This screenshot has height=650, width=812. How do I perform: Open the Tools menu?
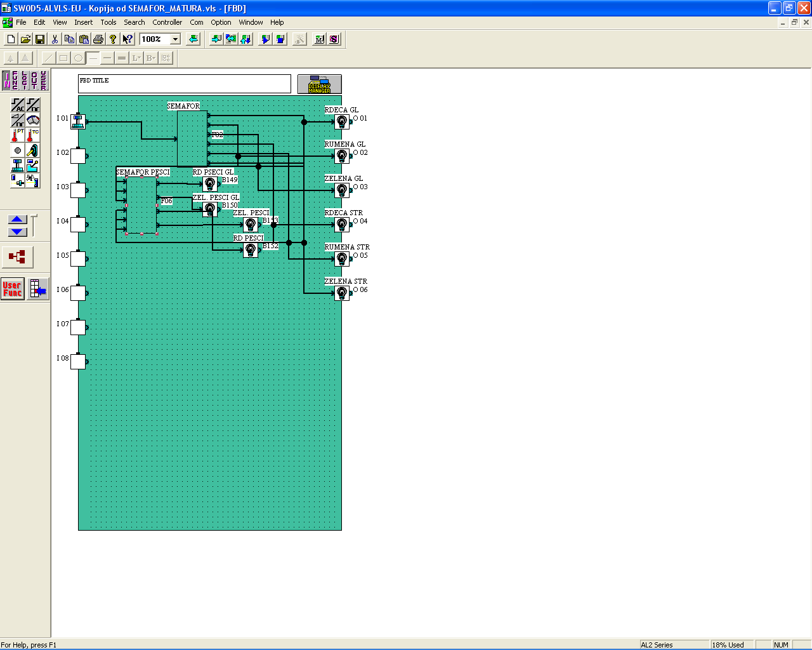click(108, 22)
